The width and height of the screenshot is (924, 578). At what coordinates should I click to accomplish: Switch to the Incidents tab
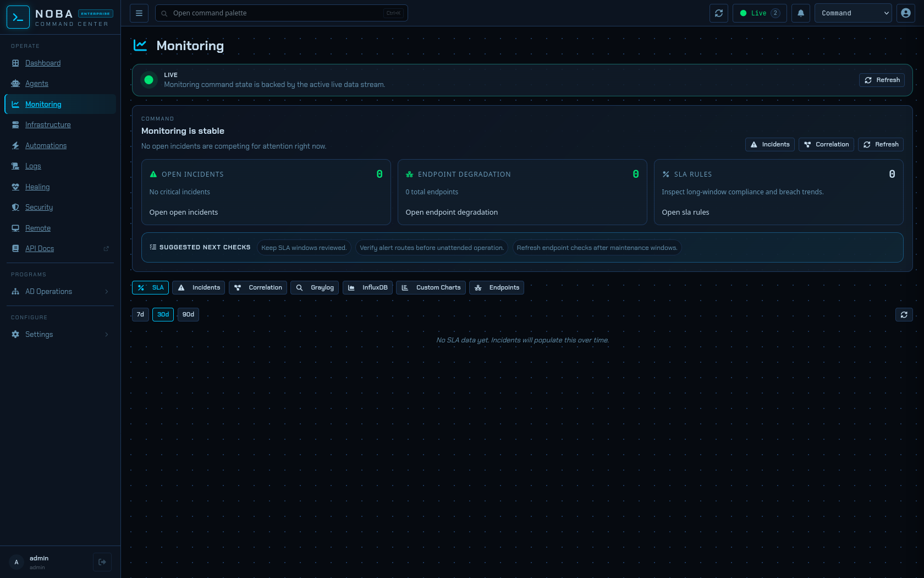pyautogui.click(x=199, y=288)
